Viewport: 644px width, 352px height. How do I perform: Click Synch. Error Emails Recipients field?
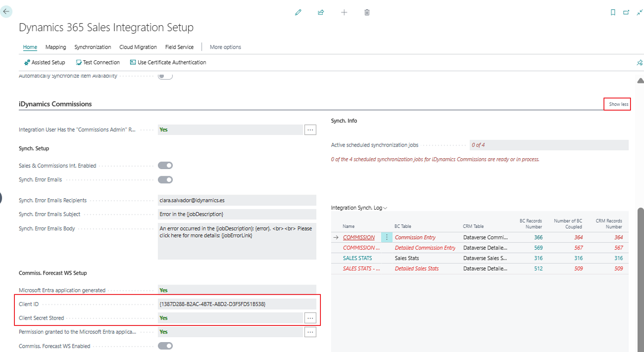(237, 200)
